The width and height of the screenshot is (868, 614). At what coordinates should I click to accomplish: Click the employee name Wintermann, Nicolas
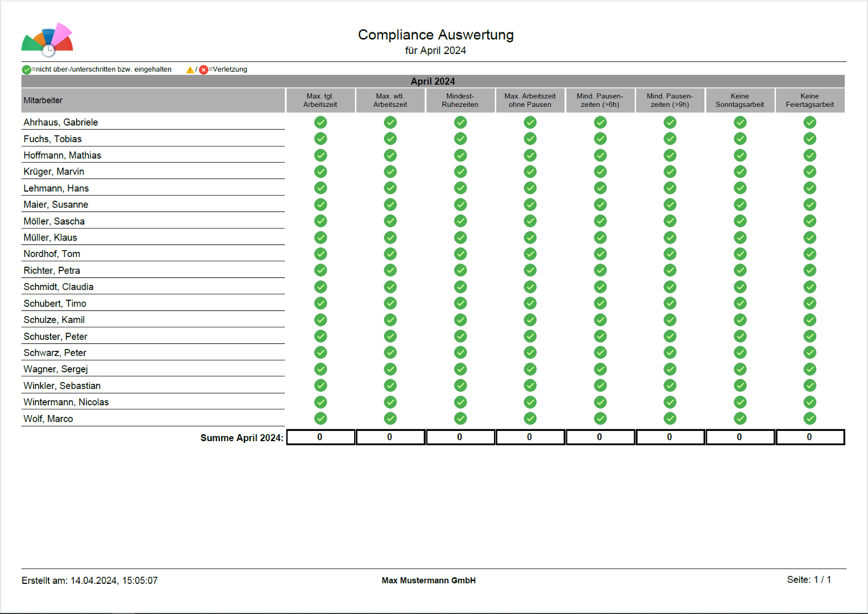[x=66, y=402]
